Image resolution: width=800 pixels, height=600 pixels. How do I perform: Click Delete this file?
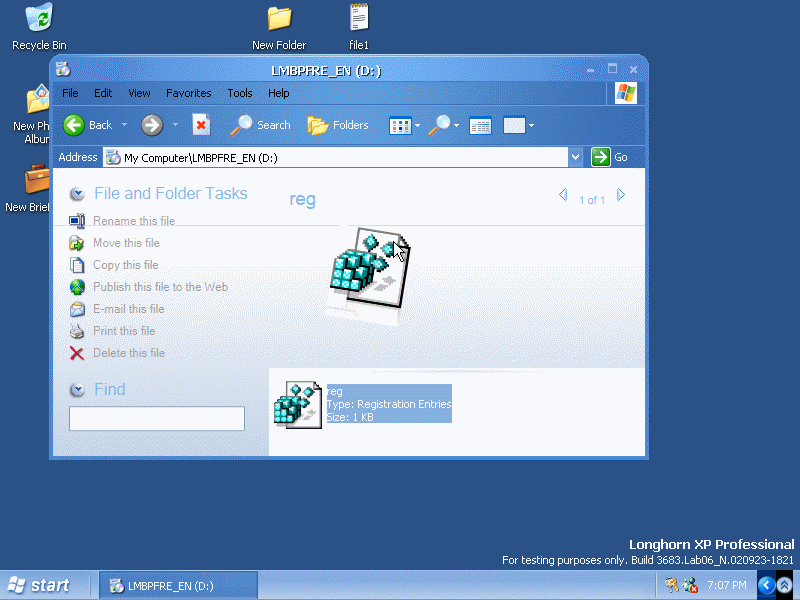129,353
